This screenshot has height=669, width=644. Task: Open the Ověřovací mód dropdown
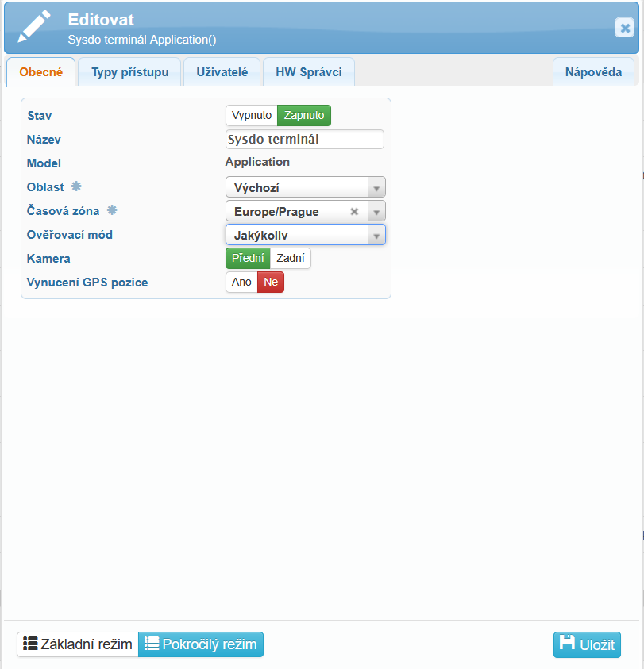[x=305, y=236]
